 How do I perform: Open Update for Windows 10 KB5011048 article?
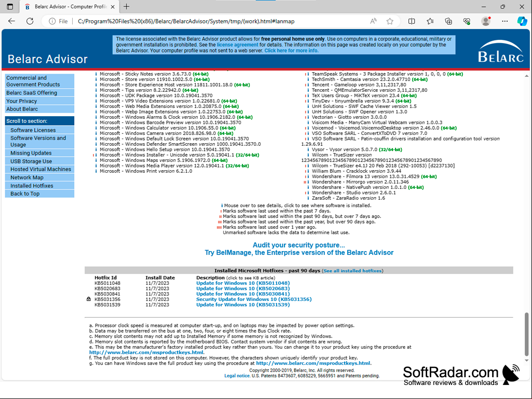point(243,283)
